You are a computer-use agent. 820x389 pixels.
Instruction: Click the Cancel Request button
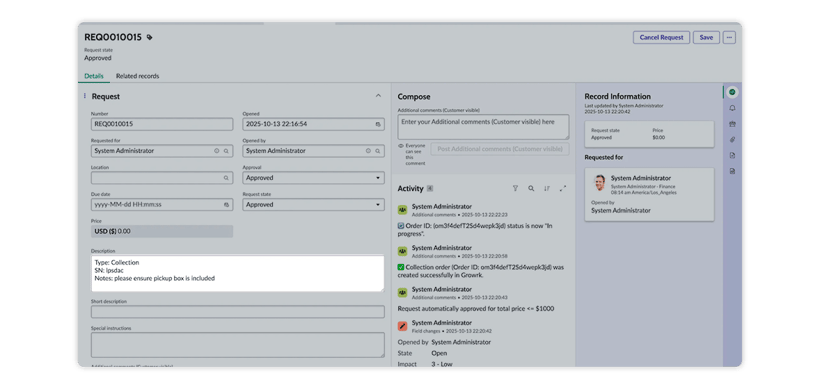coord(662,38)
